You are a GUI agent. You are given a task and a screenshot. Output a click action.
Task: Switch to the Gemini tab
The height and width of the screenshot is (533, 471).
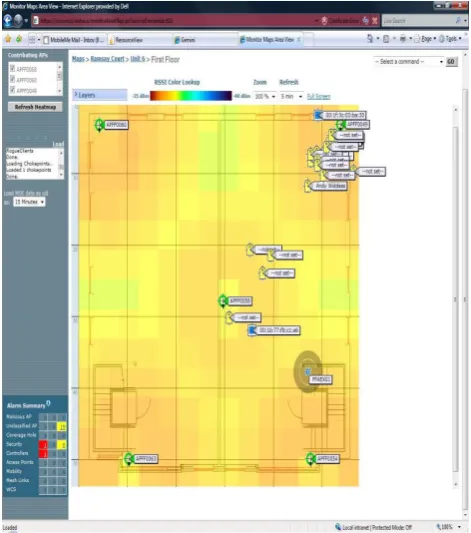coord(205,40)
